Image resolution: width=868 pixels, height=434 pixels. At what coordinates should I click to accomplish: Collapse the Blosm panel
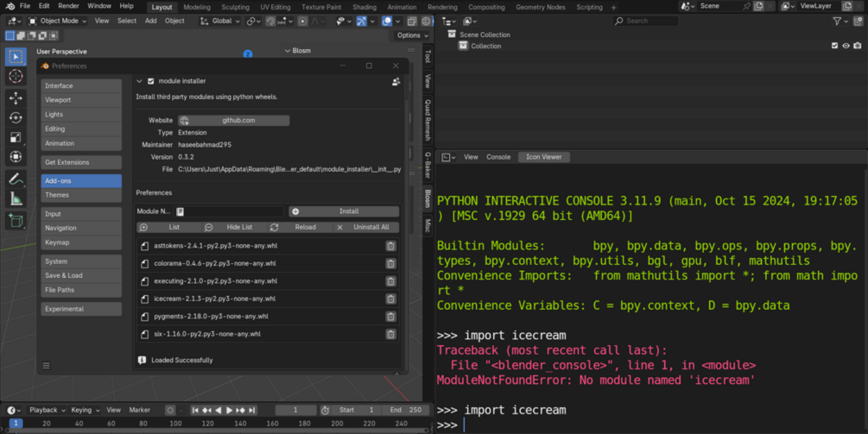[x=288, y=51]
